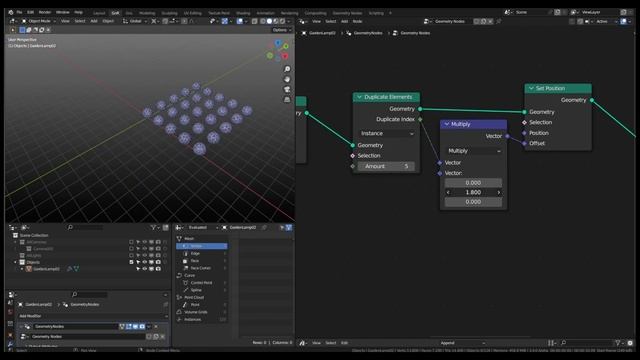Collapse the Multiply node chevron
Viewport: 640px width, 360px height.
click(x=447, y=124)
